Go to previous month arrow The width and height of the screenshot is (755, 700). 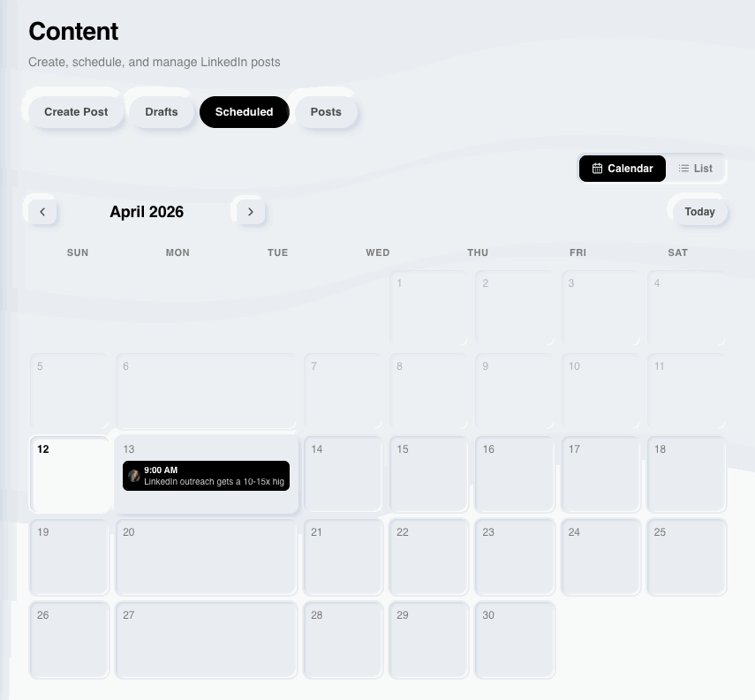42,212
